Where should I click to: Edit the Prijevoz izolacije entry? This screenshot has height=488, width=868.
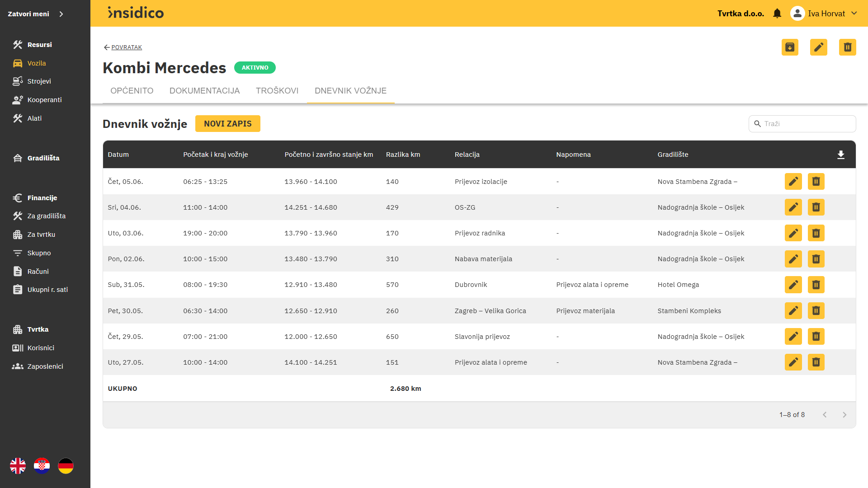793,182
